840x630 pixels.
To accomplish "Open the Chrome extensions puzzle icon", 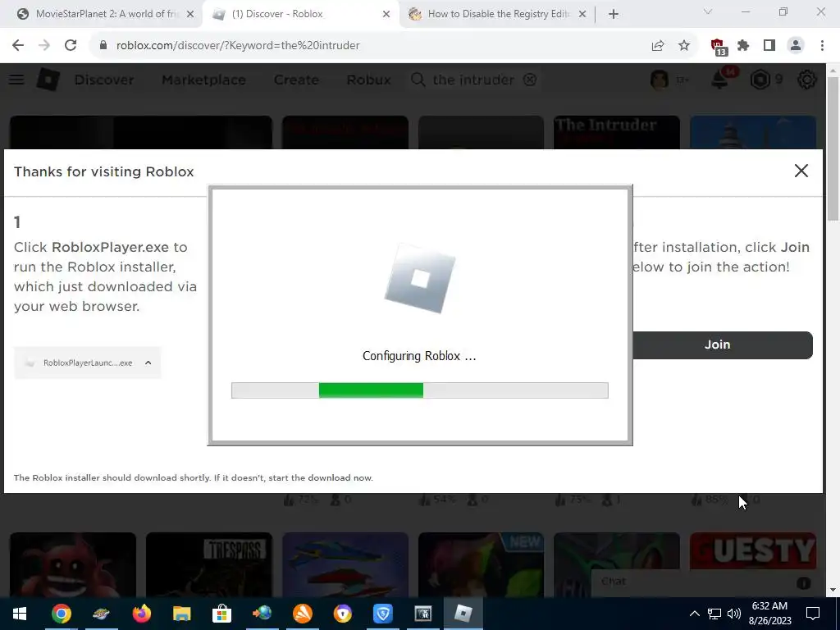I will [743, 46].
